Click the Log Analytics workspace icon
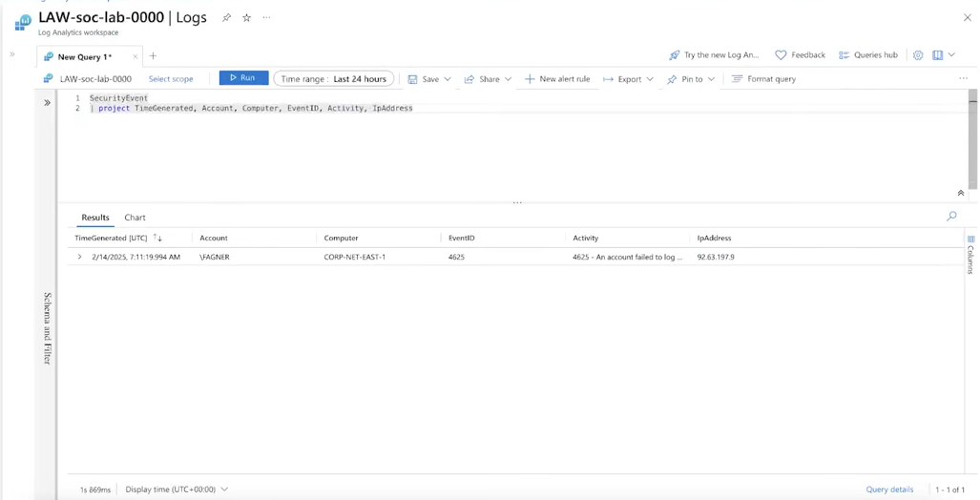Viewport: 980px width, 500px height. (x=23, y=22)
